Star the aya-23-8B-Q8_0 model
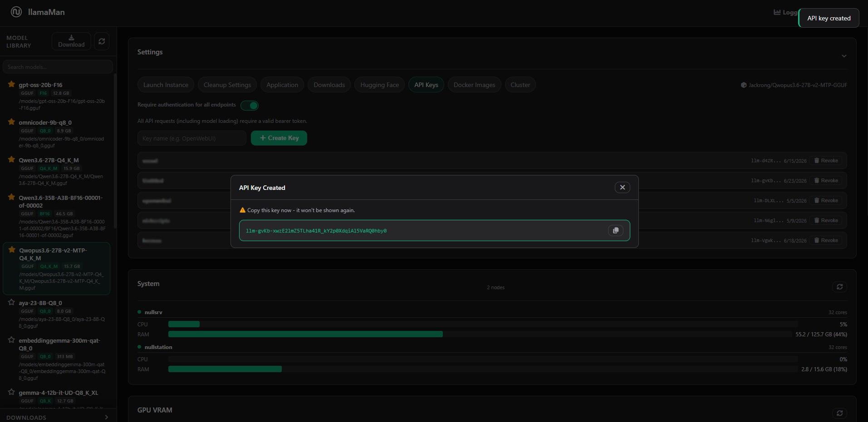 (x=11, y=302)
